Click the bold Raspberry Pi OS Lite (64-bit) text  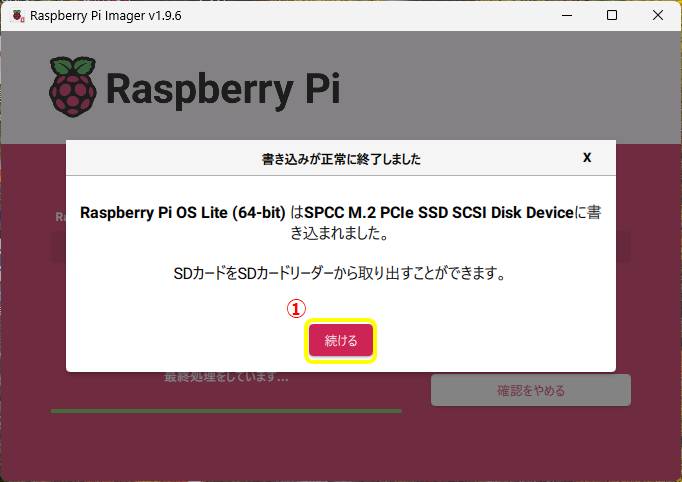pyautogui.click(x=183, y=213)
